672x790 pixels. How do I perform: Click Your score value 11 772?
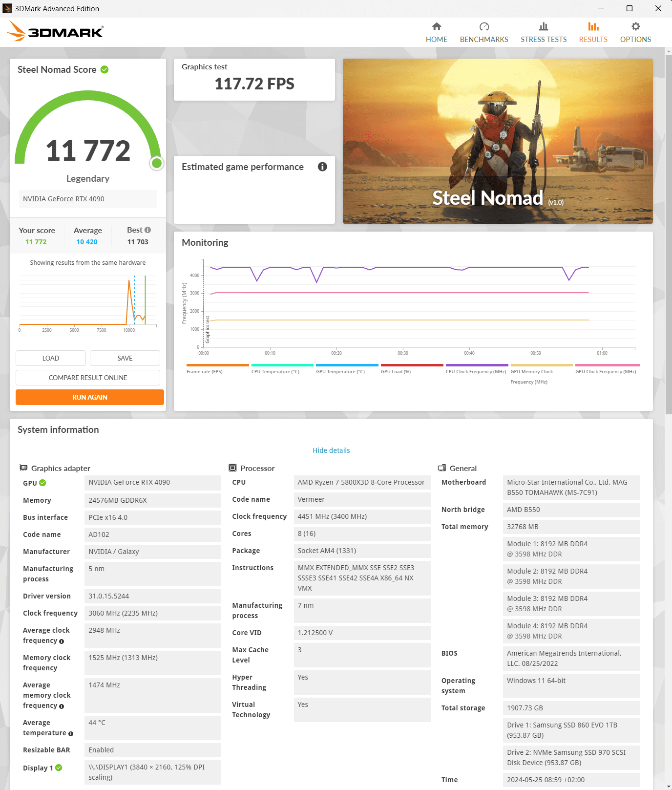pyautogui.click(x=36, y=242)
